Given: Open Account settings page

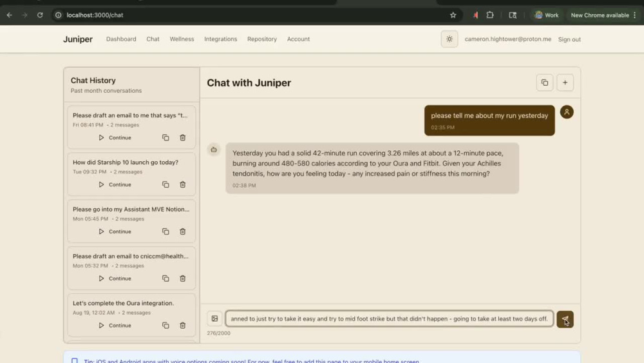Looking at the screenshot, I should coord(298,39).
